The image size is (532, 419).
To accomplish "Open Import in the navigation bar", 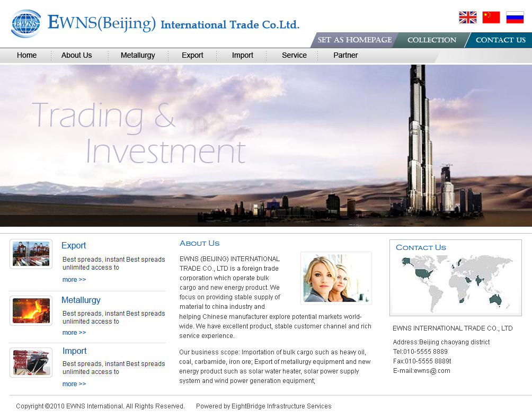I will pyautogui.click(x=243, y=55).
